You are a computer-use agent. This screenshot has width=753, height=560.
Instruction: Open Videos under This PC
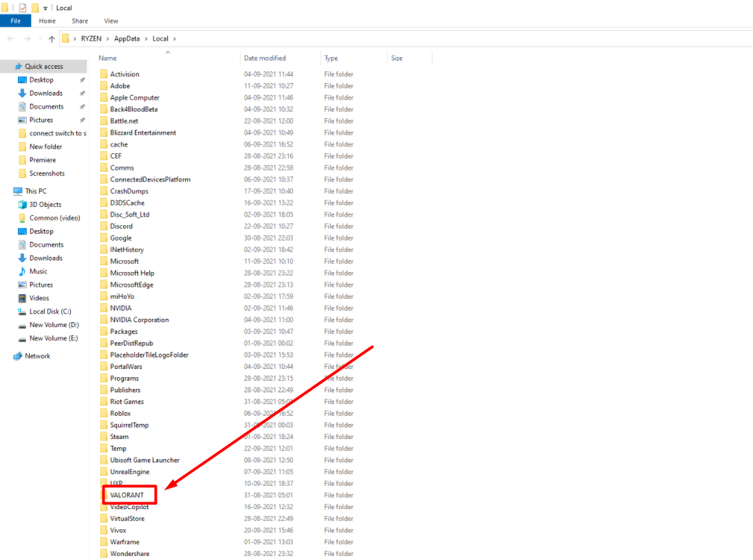tap(39, 298)
